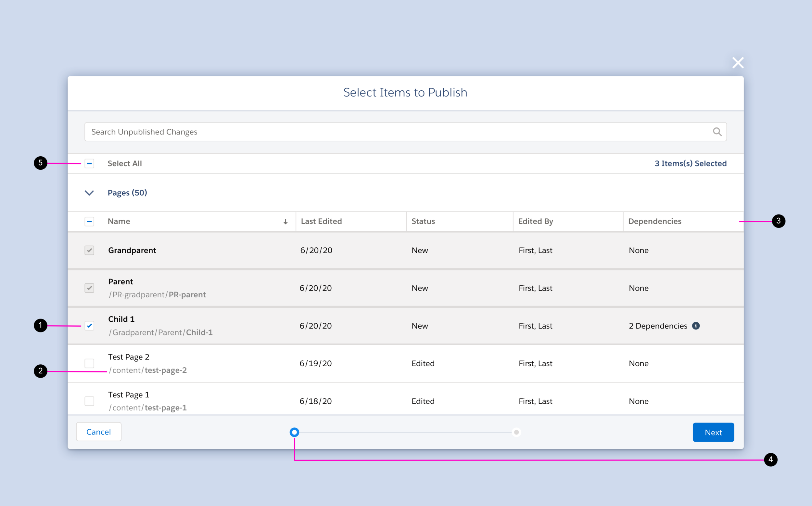Toggle the table header select checkbox

click(x=89, y=221)
